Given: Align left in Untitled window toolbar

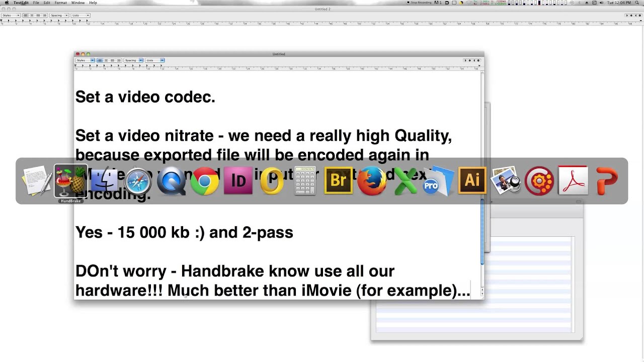Looking at the screenshot, I should (x=100, y=60).
